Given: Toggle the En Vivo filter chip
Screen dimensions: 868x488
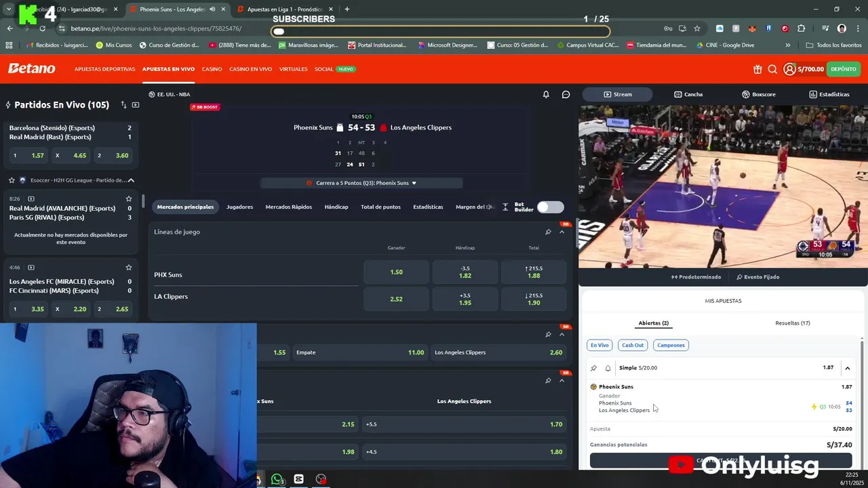Looking at the screenshot, I should (x=599, y=345).
